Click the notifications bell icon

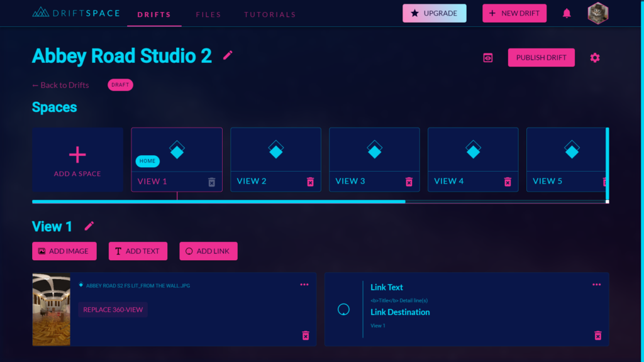coord(567,13)
